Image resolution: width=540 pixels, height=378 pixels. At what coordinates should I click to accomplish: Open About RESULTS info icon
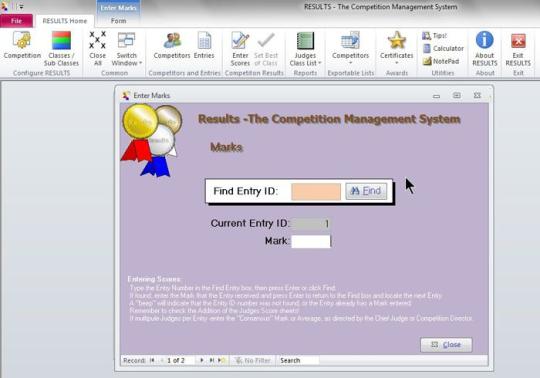[x=485, y=49]
